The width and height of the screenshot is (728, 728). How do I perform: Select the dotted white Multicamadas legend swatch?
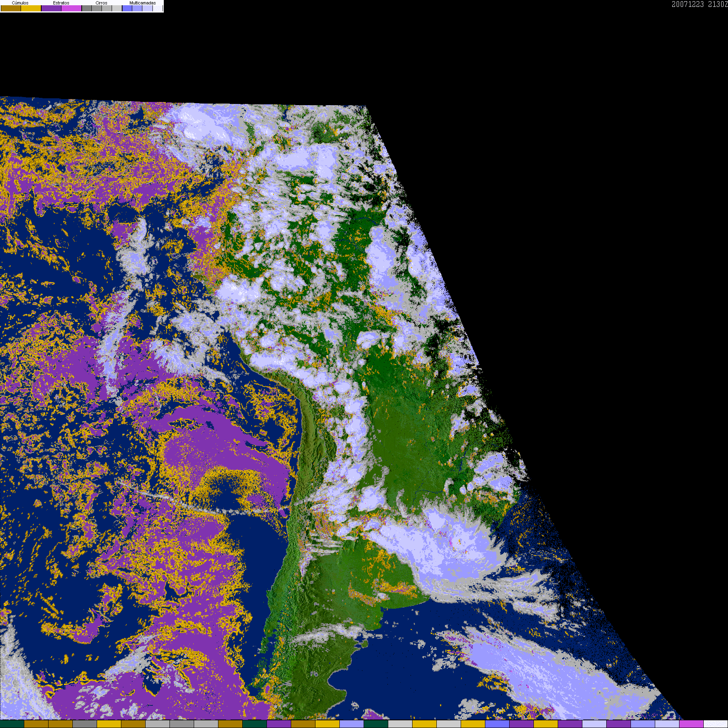point(158,8)
